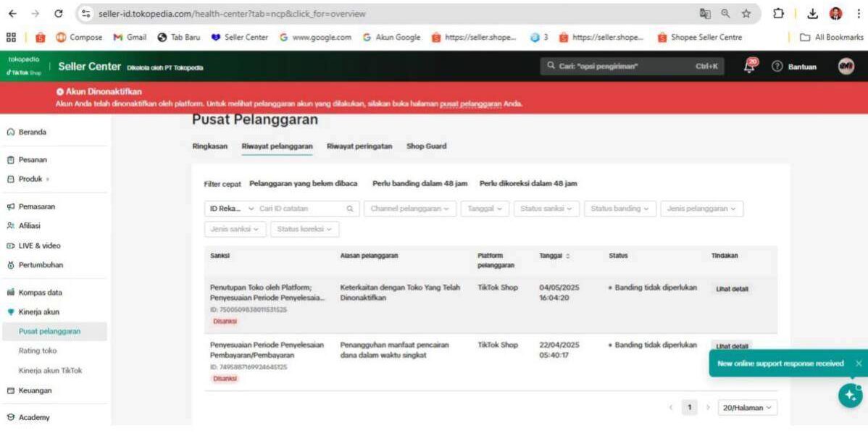This screenshot has height=436, width=868.
Task: Click the Cari ID catatan search field
Action: (301, 209)
